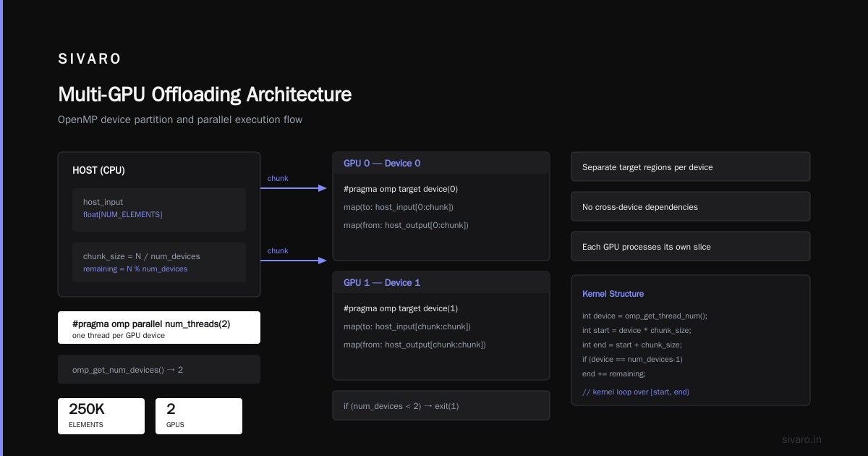
Task: Click map(from: host_output[chunk:chunk]) line
Action: [414, 345]
